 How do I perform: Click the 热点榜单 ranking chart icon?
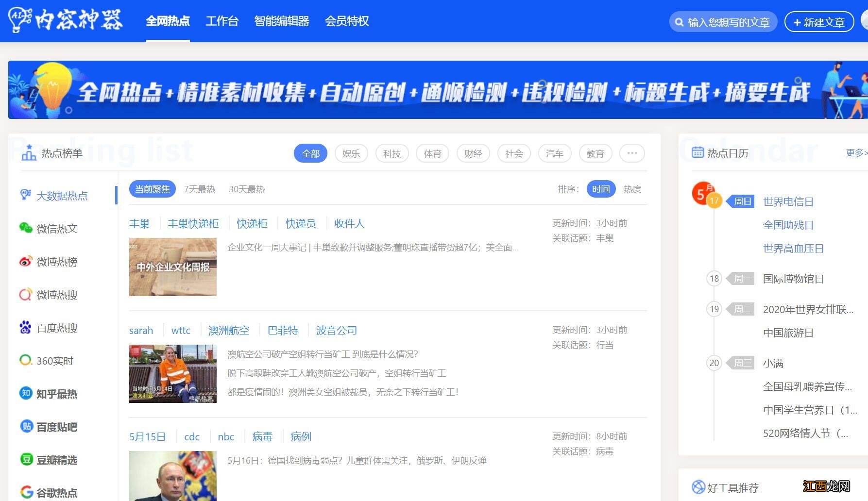(x=29, y=153)
